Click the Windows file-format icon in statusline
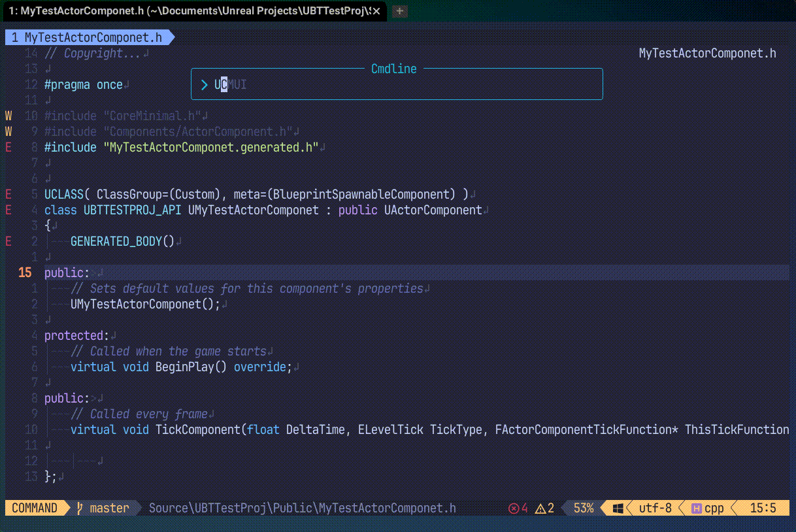796x532 pixels. [618, 508]
